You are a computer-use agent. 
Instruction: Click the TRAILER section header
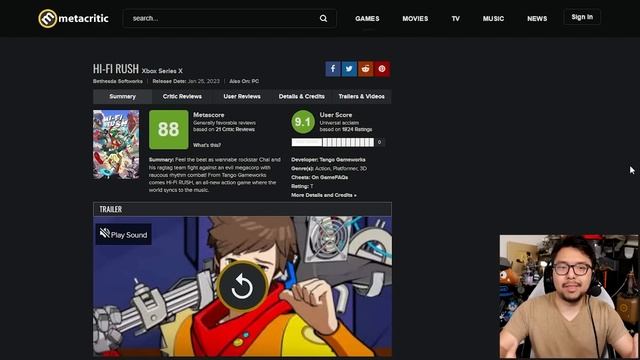[x=242, y=209]
